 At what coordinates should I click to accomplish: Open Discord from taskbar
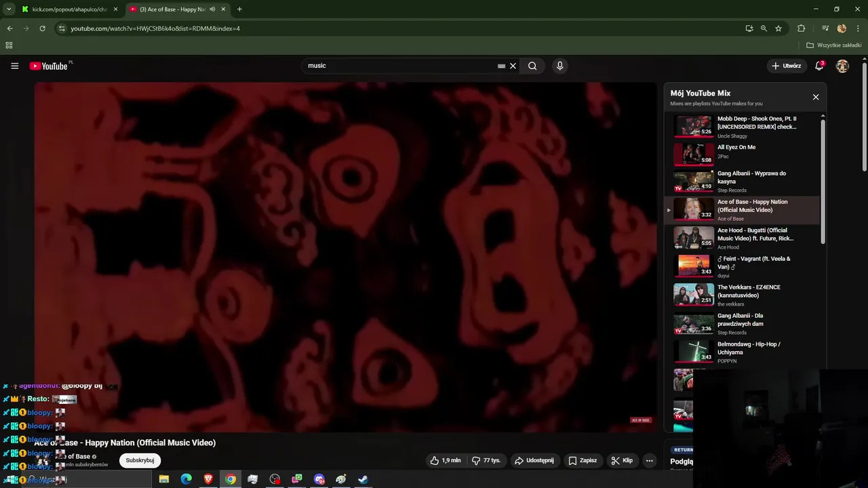point(319,479)
